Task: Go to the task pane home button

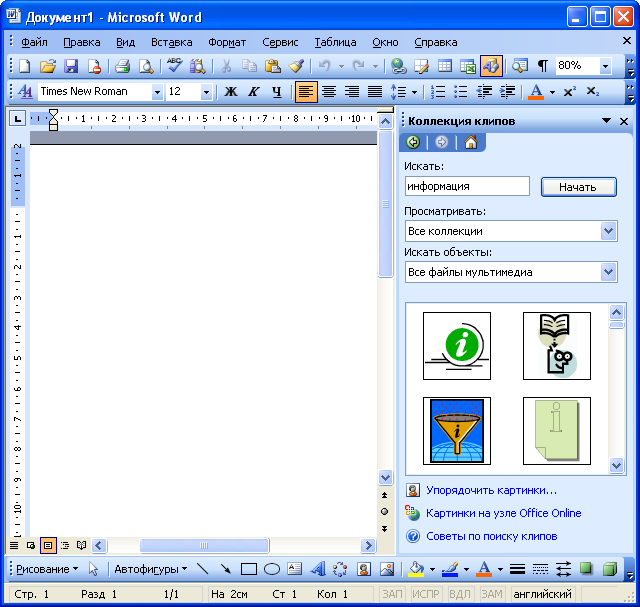Action: (x=471, y=142)
